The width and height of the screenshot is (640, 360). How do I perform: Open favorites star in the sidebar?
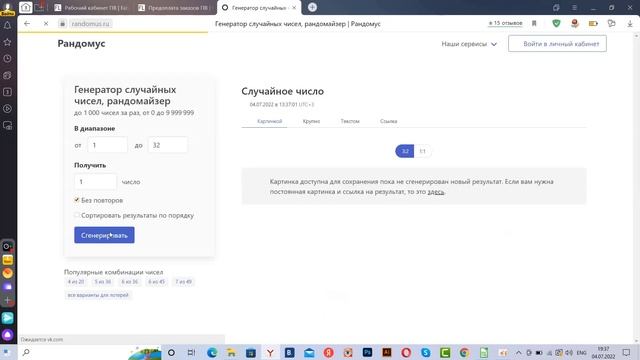tap(7, 42)
